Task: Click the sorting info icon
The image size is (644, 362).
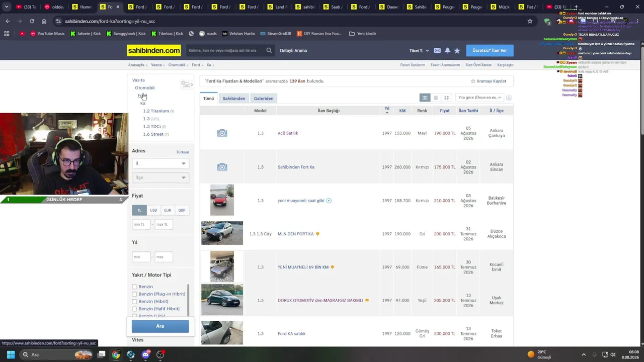Action: [x=509, y=98]
